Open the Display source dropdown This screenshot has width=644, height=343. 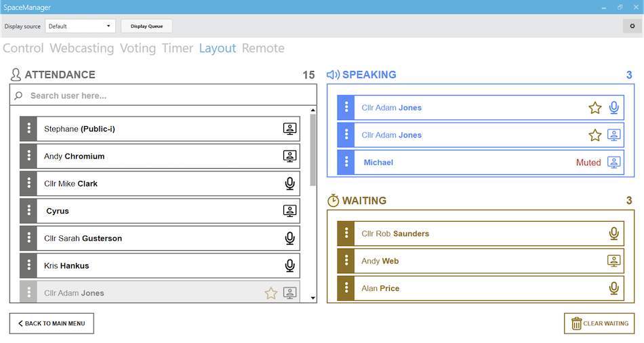[80, 26]
